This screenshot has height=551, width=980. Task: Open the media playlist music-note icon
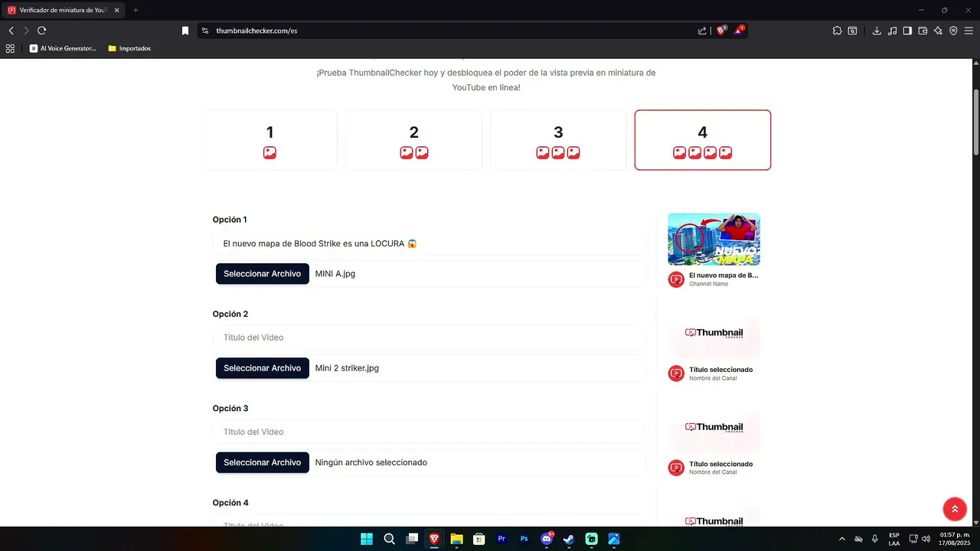tap(892, 31)
